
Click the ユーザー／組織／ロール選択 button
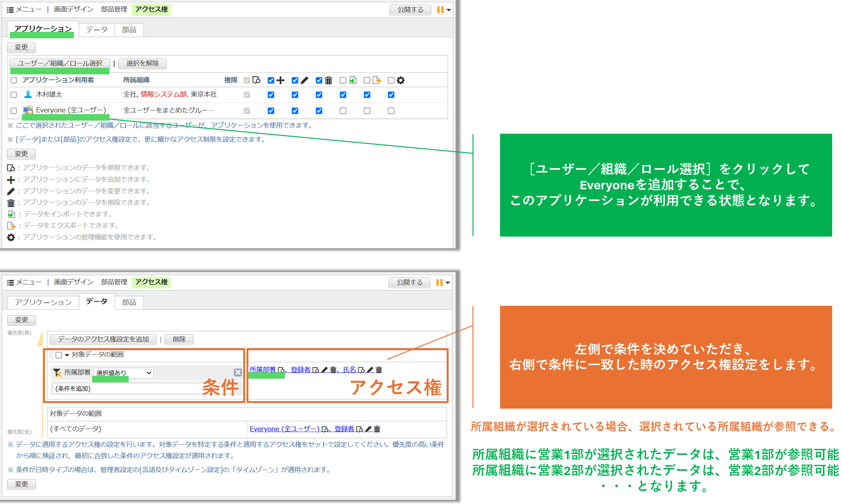(x=60, y=64)
